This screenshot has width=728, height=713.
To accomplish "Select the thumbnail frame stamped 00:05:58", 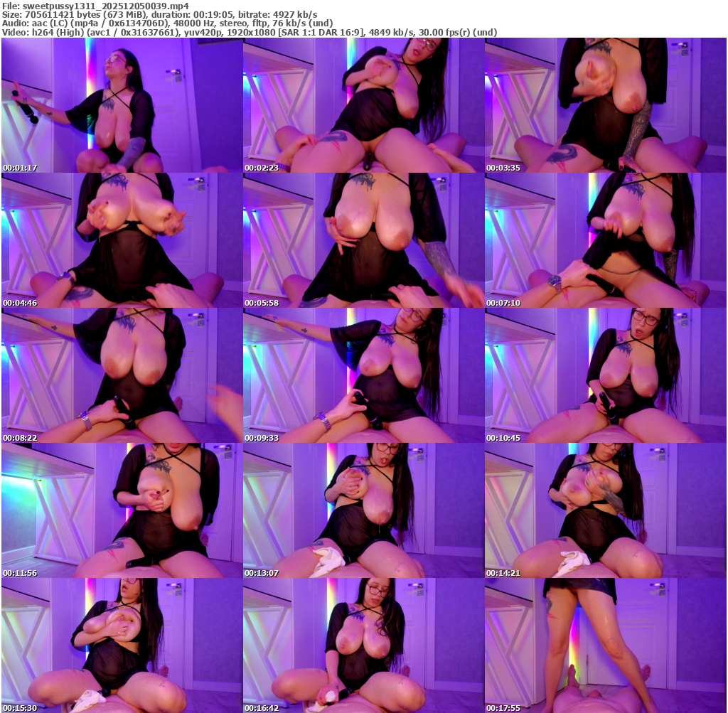I will pyautogui.click(x=363, y=240).
